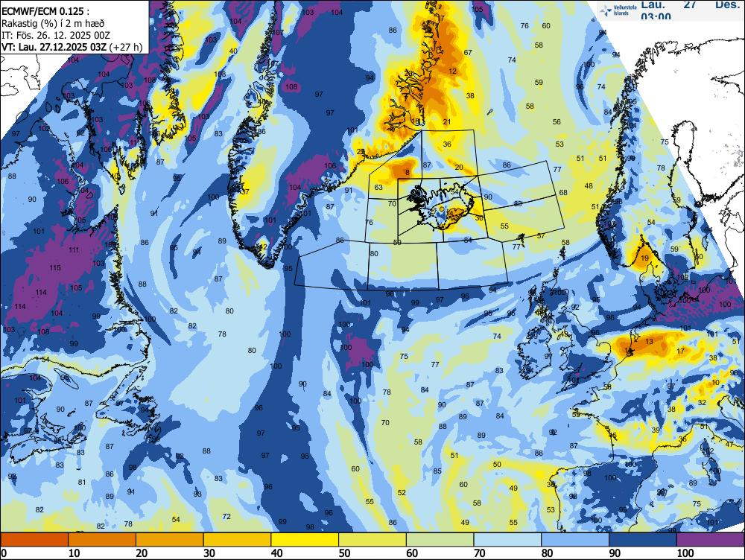The image size is (745, 560).
Task: Click the '115' humidity value on map
Action: pos(55,268)
